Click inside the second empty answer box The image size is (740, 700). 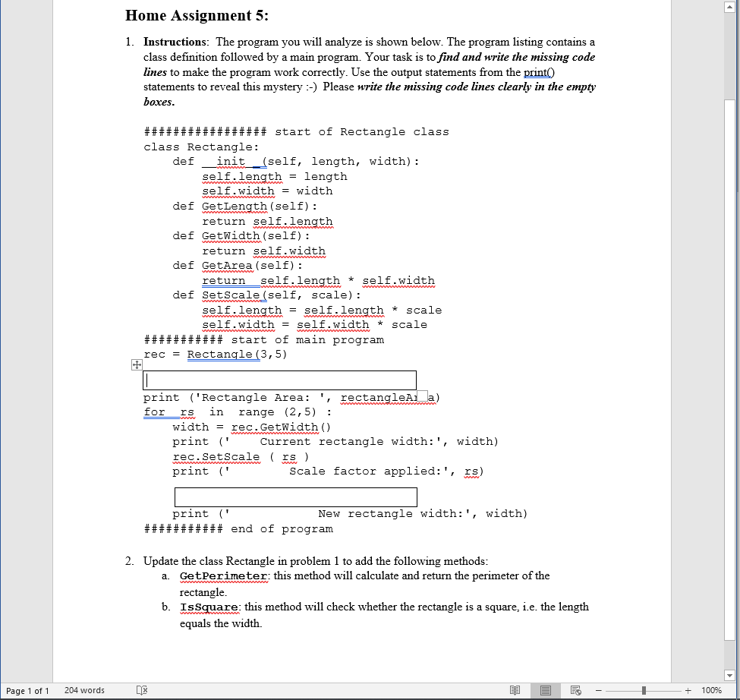pos(295,497)
